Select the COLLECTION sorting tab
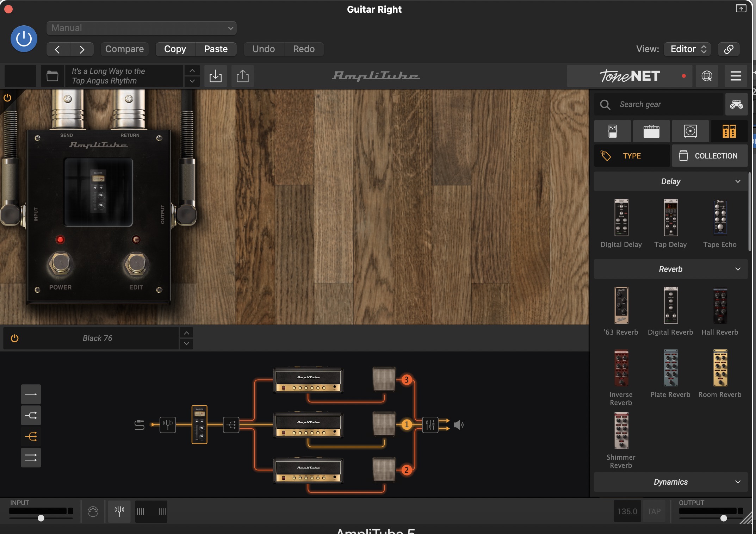Viewport: 756px width, 534px height. click(x=709, y=156)
